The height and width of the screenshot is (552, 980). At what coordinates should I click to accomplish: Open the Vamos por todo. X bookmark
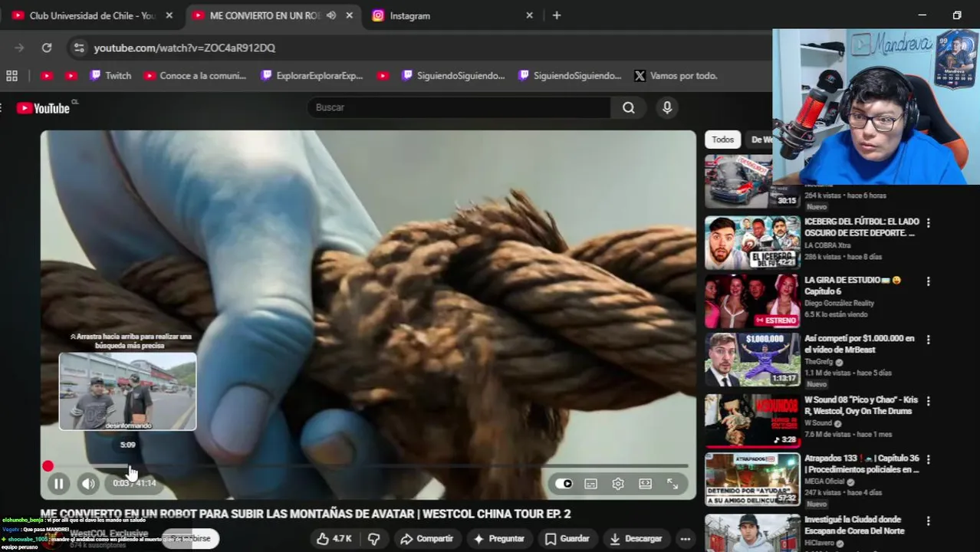pos(676,76)
